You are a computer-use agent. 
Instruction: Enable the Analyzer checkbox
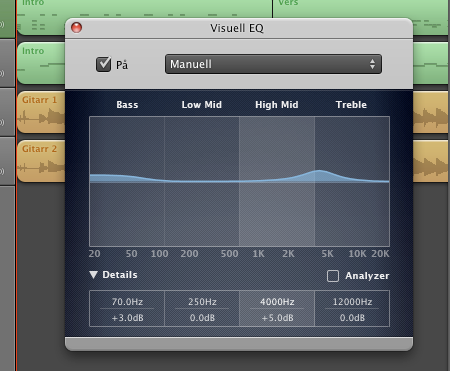pos(333,276)
